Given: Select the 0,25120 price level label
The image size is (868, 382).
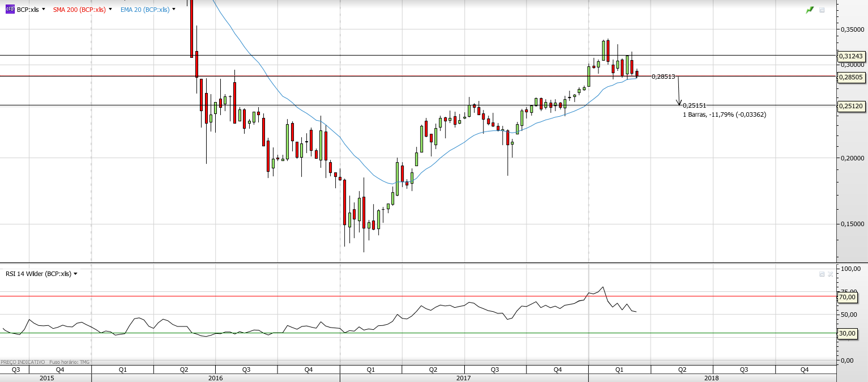Looking at the screenshot, I should [x=851, y=106].
